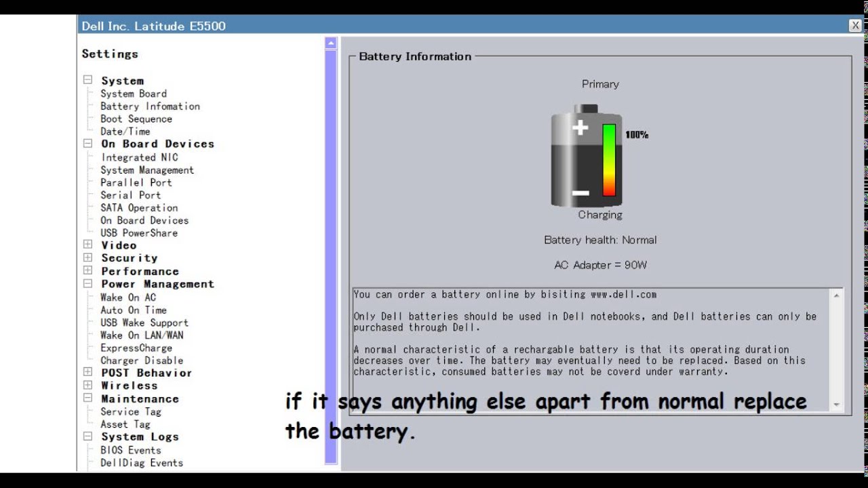Open Integrated NIC settings
The image size is (868, 488).
[140, 157]
